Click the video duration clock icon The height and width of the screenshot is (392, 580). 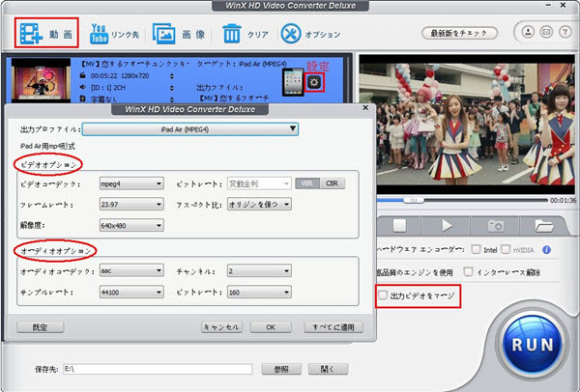pos(83,75)
